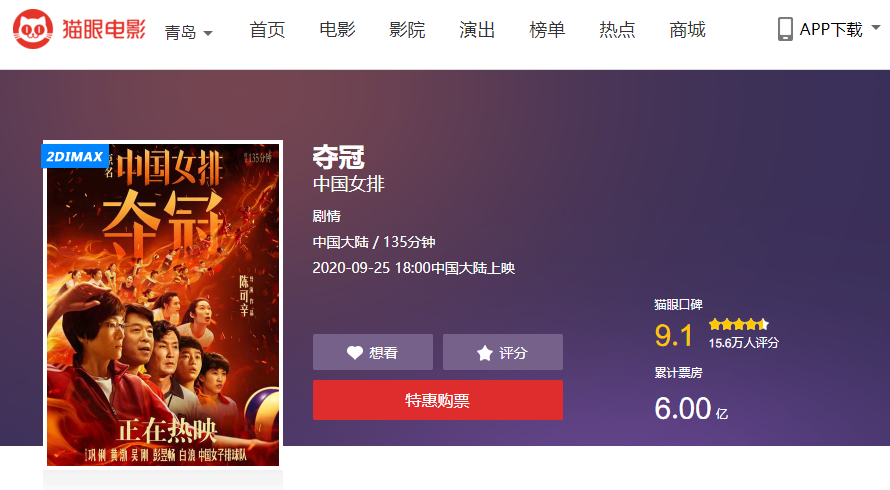Click the red 特惠购票 button

click(x=438, y=400)
